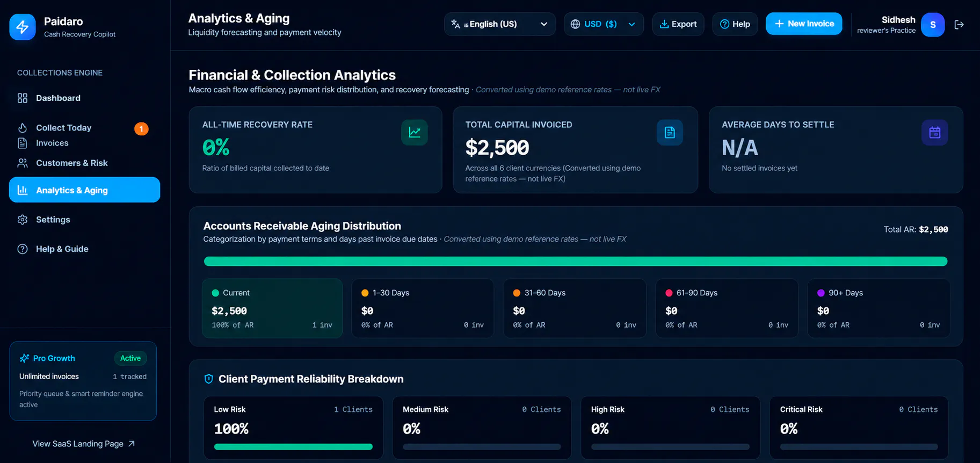Click the Help button in header
The height and width of the screenshot is (463, 980).
pos(735,24)
